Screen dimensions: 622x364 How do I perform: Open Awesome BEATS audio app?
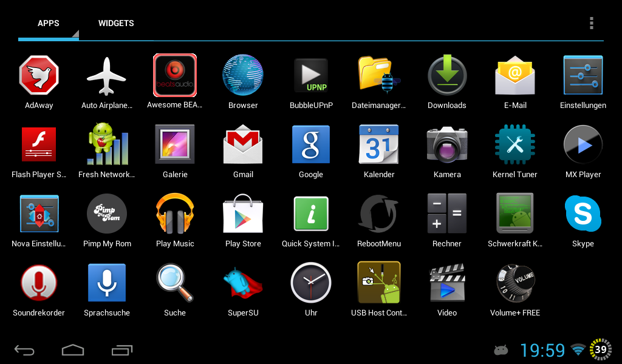[x=175, y=75]
